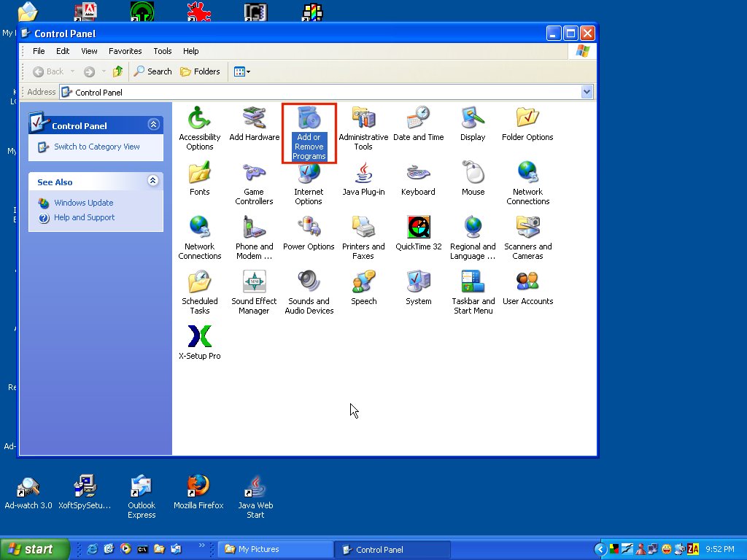
Task: Click the Control Panel taskbar button
Action: tap(392, 549)
